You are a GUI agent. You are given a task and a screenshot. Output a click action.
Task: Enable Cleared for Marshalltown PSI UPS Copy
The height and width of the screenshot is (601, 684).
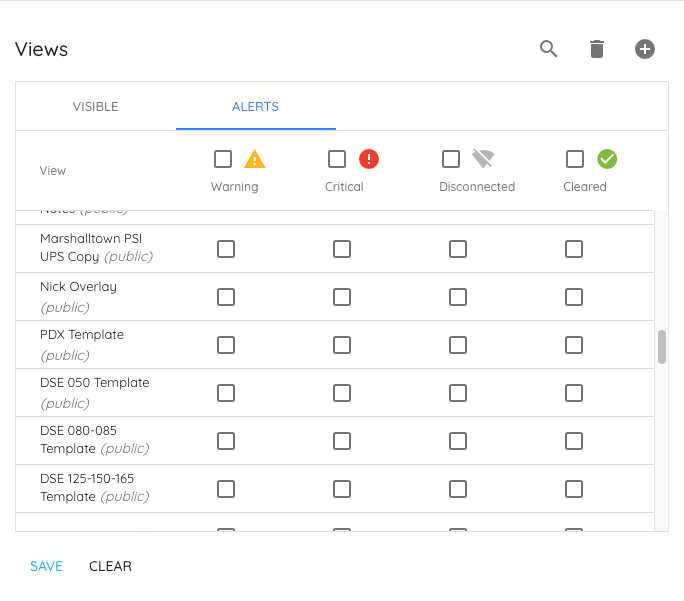point(574,249)
